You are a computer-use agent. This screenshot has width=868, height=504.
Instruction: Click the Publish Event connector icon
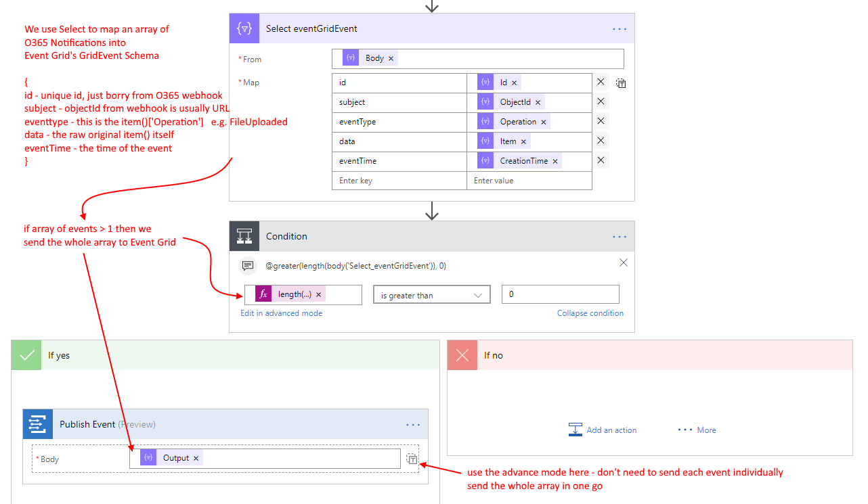click(37, 424)
